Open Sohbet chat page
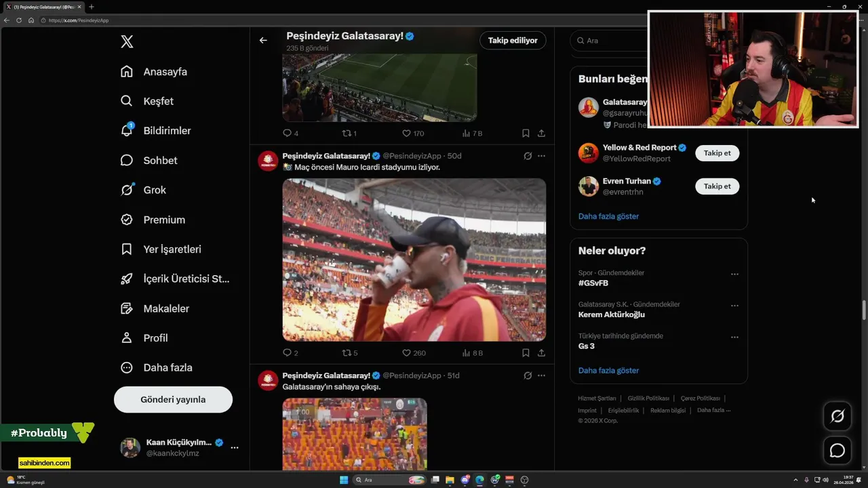The image size is (868, 488). pos(149,160)
